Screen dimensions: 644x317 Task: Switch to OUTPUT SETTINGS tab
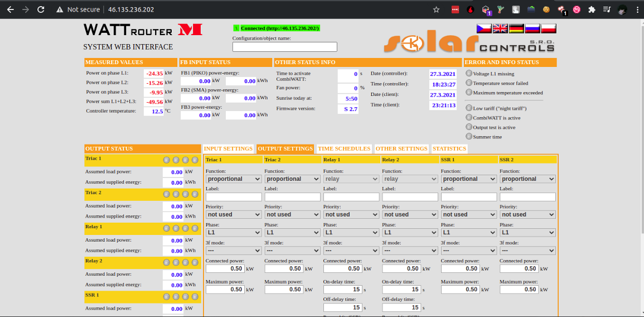tap(285, 148)
